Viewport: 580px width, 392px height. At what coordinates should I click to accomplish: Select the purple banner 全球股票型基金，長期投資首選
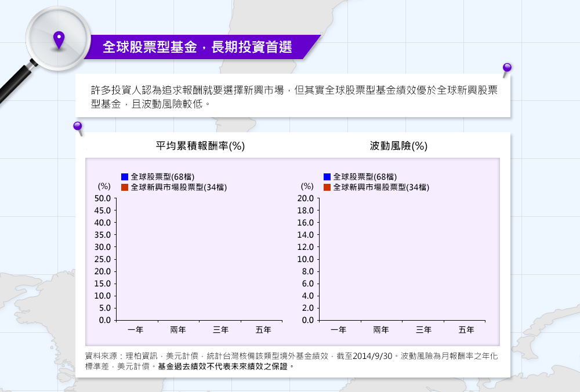[197, 48]
